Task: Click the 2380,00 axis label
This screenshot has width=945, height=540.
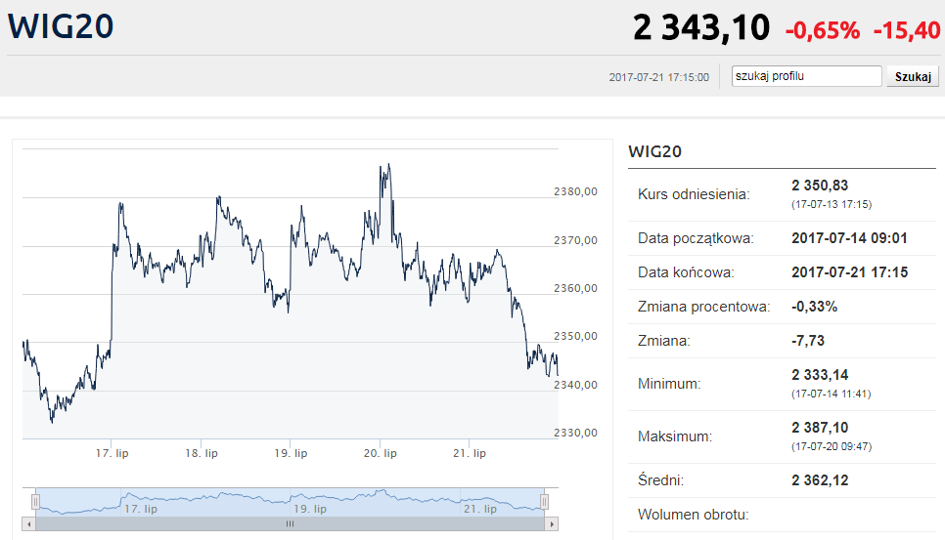Action: 576,192
